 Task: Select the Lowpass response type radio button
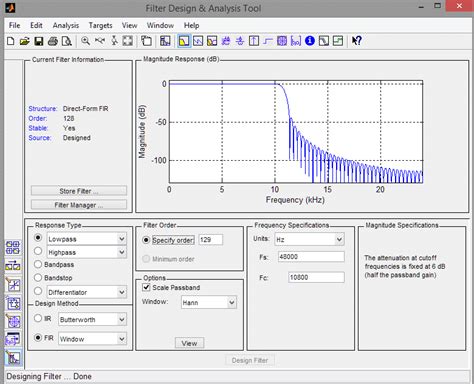38,238
